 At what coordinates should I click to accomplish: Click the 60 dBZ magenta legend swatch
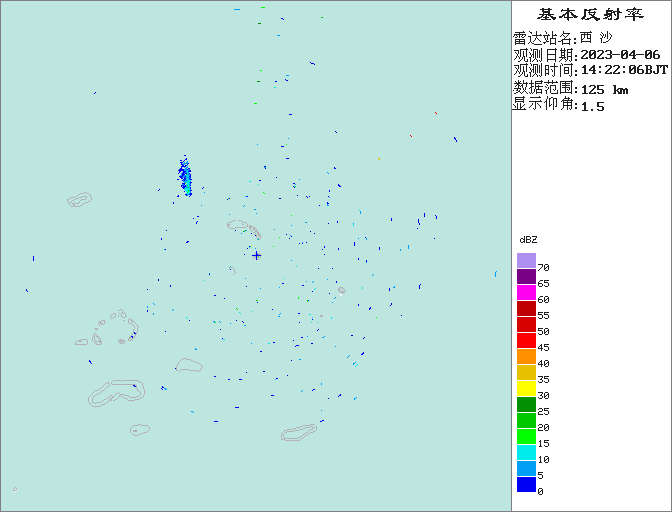tap(526, 292)
